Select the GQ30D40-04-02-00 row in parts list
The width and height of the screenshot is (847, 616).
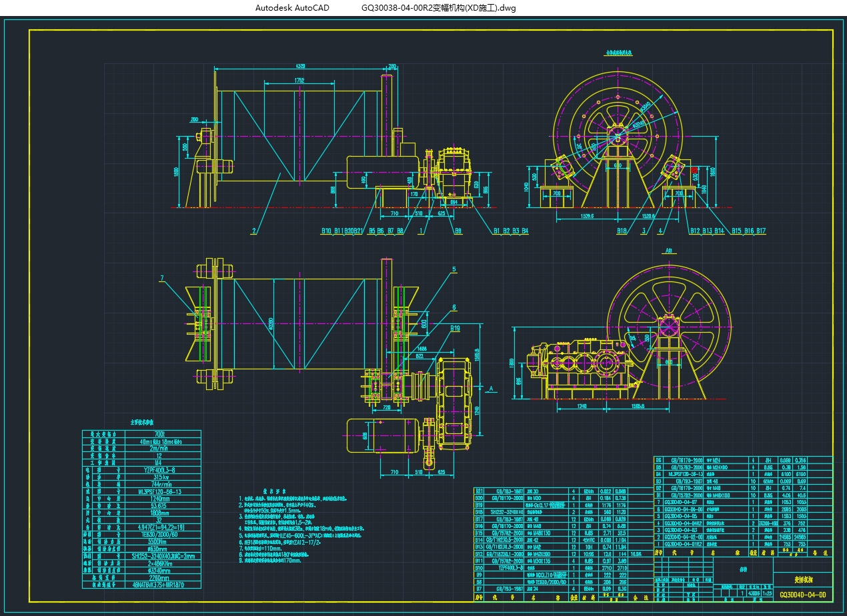[x=688, y=537]
